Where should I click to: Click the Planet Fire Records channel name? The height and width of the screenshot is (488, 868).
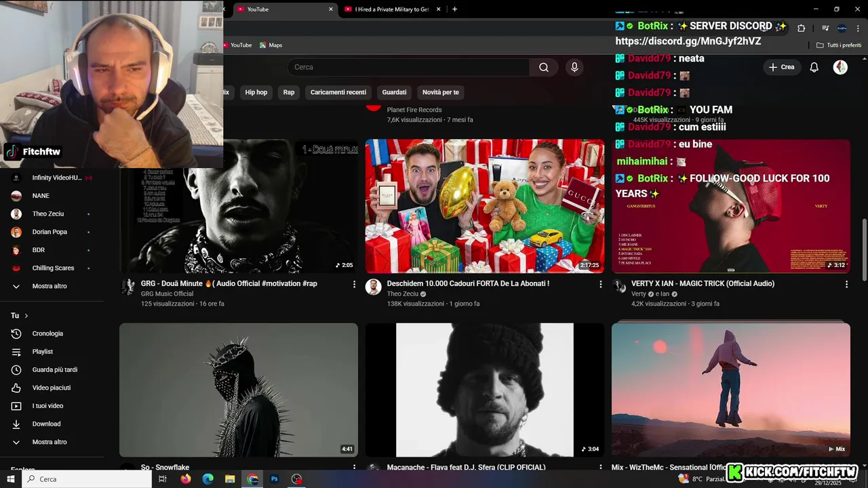click(x=414, y=110)
